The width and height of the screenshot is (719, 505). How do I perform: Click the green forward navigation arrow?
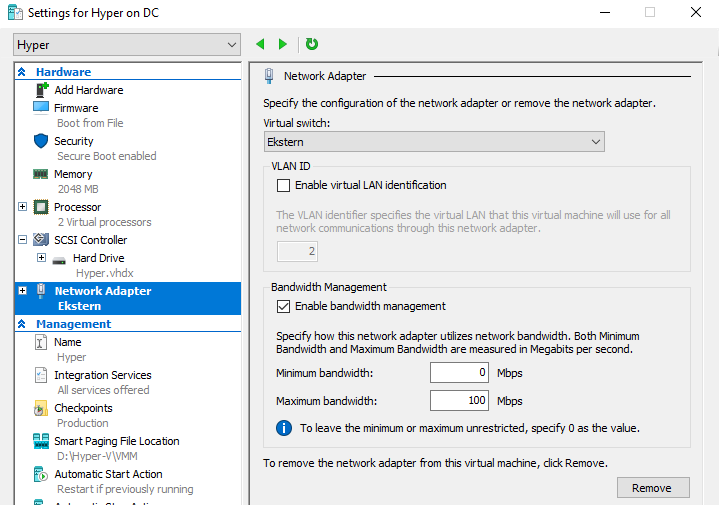pyautogui.click(x=282, y=44)
